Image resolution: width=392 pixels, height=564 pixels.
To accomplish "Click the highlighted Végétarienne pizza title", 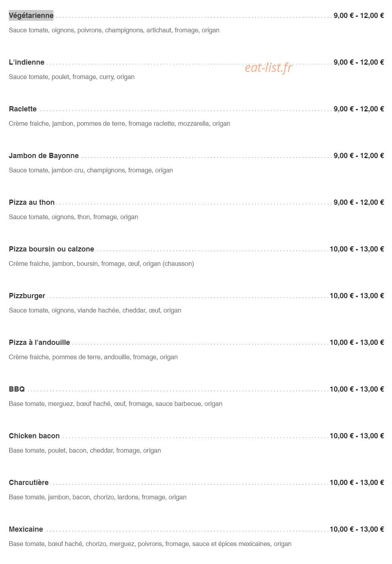I will point(31,16).
